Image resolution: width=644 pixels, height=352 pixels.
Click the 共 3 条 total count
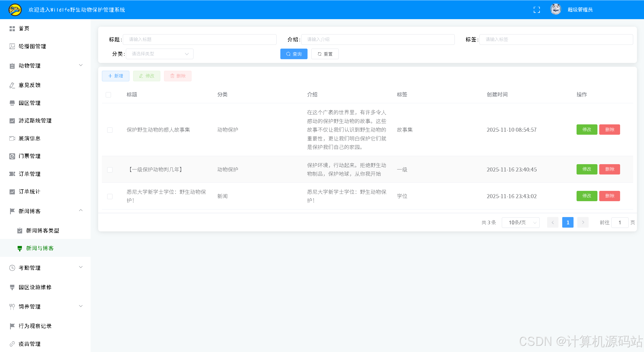489,223
